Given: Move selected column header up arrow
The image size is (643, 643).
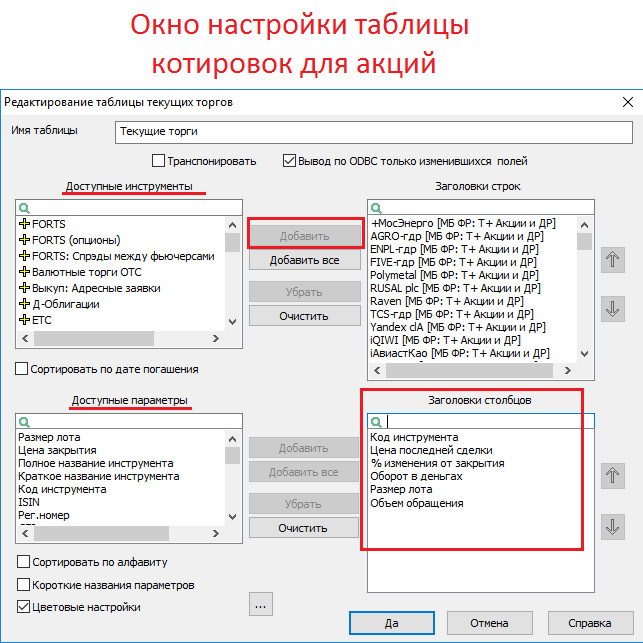Looking at the screenshot, I should pyautogui.click(x=613, y=476).
